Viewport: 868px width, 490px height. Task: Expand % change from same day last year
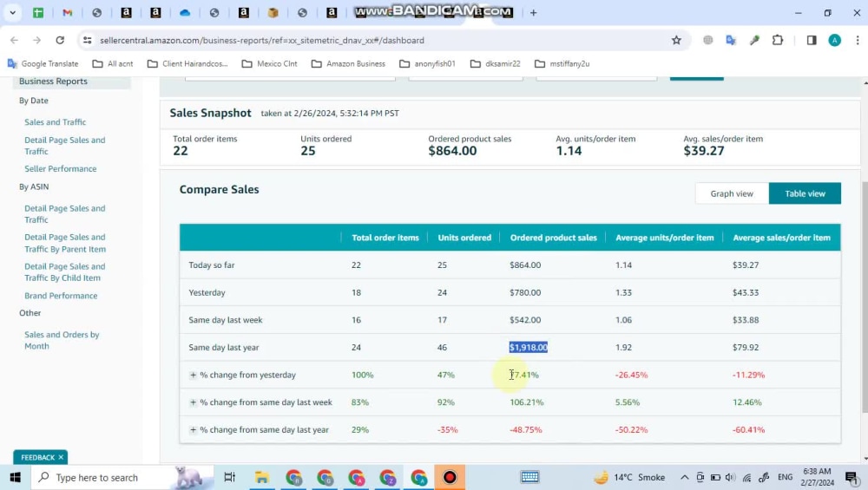click(194, 429)
